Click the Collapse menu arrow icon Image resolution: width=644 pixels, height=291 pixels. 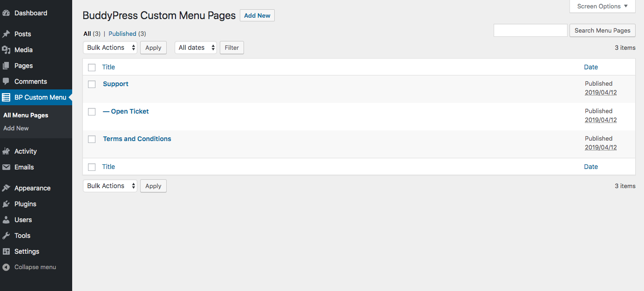(x=6, y=267)
